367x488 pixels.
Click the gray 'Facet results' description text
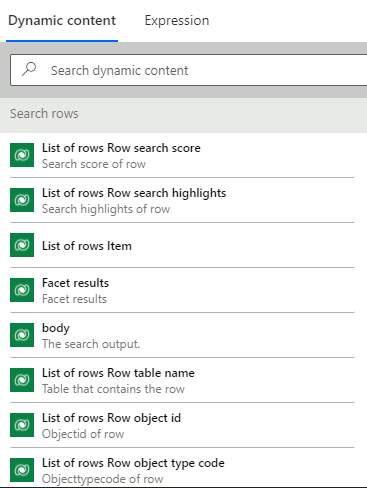74,299
